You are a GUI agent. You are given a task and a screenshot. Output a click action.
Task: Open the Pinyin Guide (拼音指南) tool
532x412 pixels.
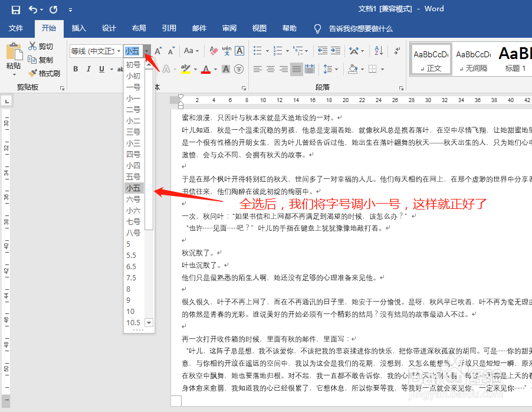[x=226, y=51]
